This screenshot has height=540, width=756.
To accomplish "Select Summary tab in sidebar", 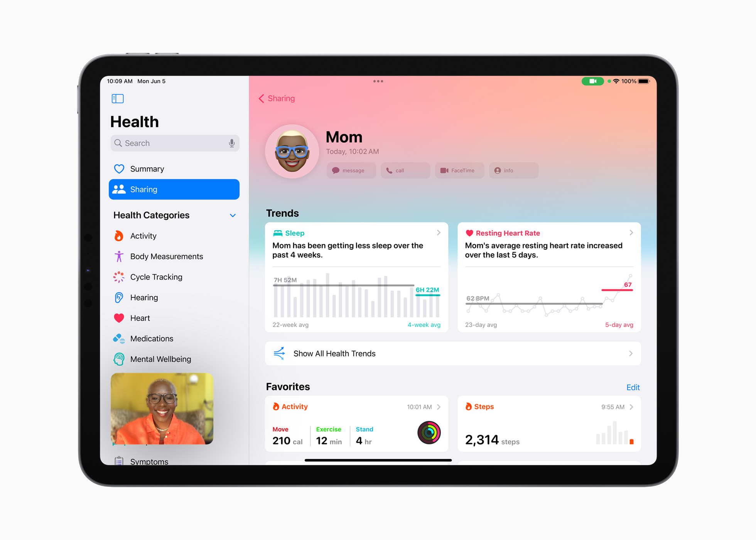I will tap(148, 168).
